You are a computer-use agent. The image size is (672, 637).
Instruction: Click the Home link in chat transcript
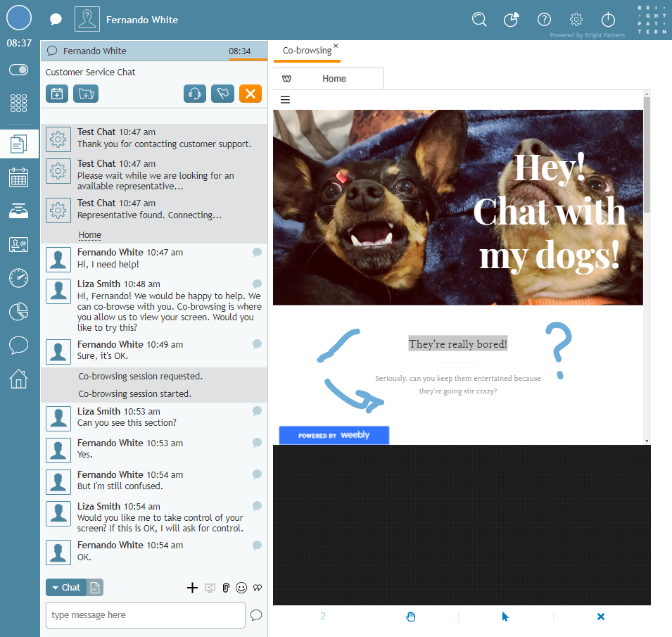pos(89,235)
